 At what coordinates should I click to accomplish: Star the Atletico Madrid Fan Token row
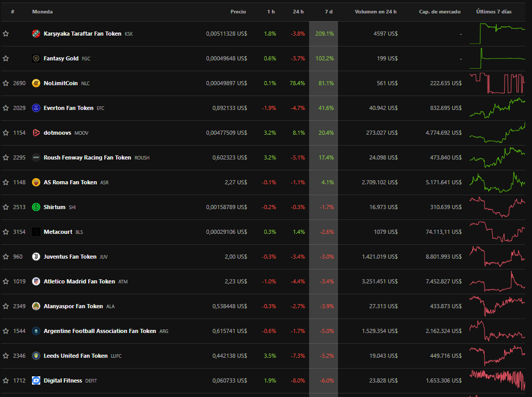pos(6,281)
